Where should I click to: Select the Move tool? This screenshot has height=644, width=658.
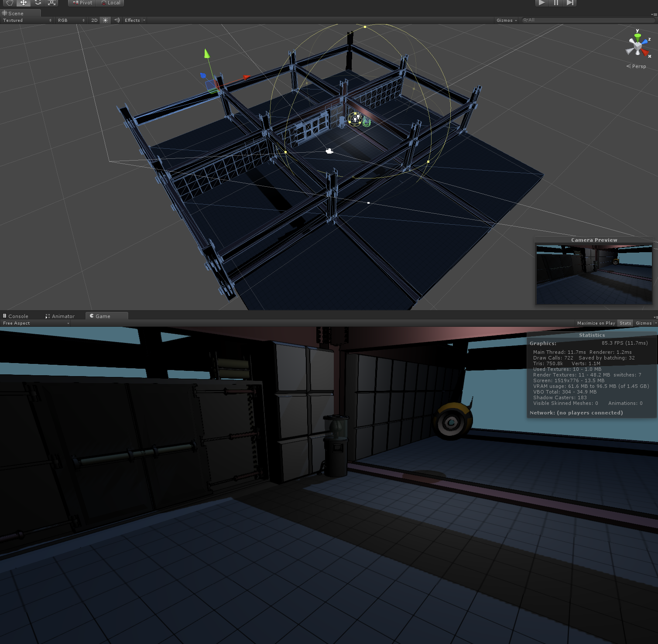pyautogui.click(x=24, y=3)
